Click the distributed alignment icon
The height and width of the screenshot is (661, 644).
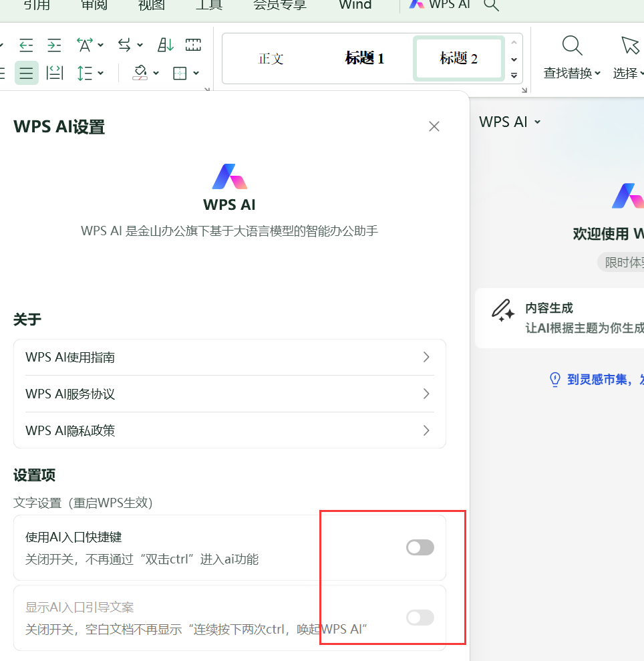tap(55, 73)
